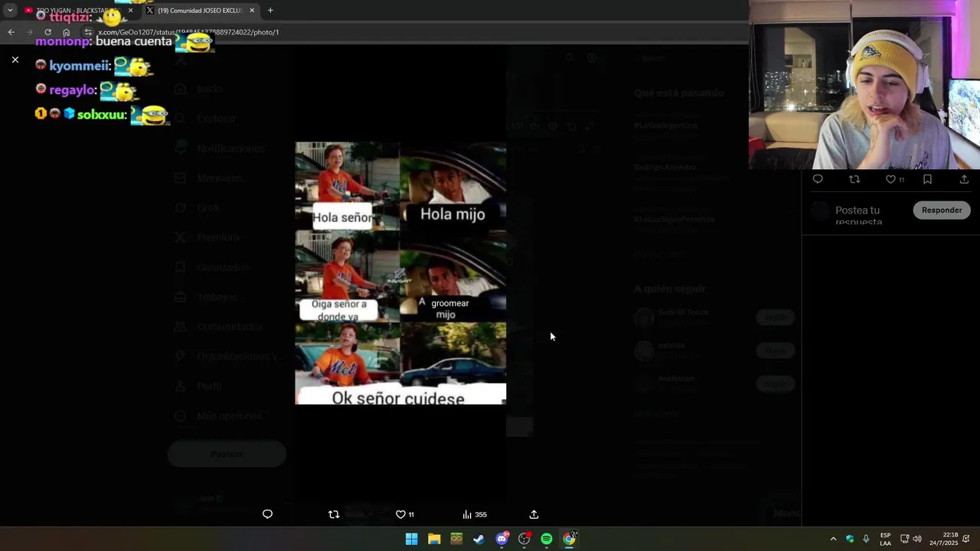The image size is (980, 551).
Task: Open a new browser tab
Action: (270, 11)
